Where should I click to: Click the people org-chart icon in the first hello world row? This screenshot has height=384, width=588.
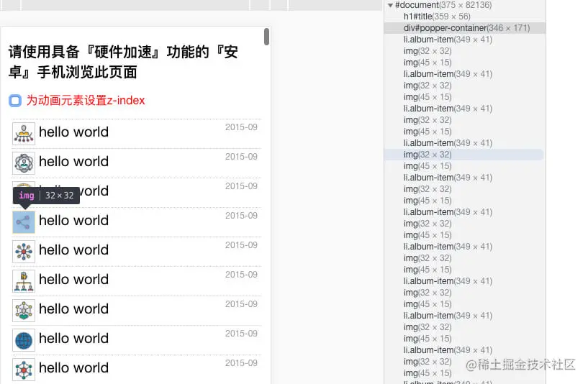24,134
